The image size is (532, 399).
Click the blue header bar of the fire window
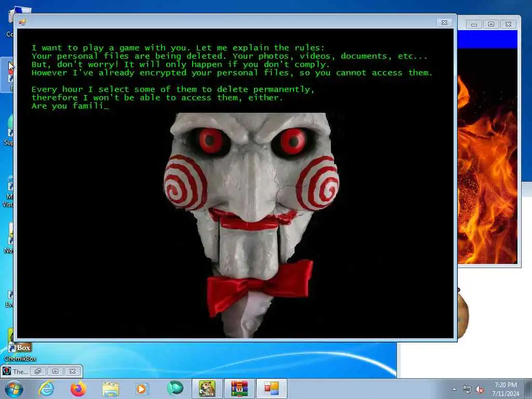[487, 39]
